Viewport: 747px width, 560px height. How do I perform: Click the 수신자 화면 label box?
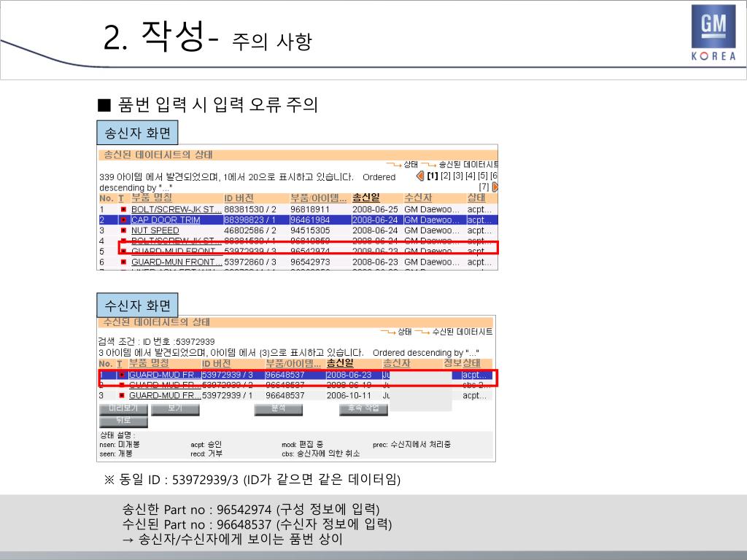pos(137,306)
